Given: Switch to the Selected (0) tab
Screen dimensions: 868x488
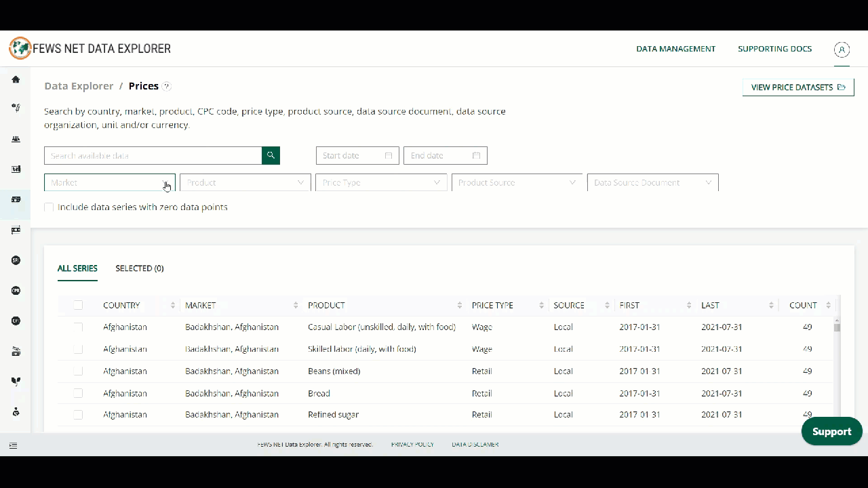Looking at the screenshot, I should [139, 268].
